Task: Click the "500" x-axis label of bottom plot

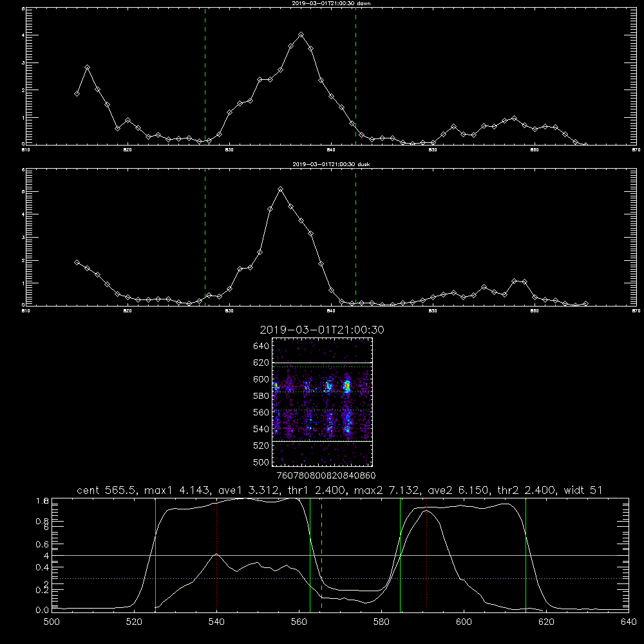Action: pyautogui.click(x=52, y=622)
